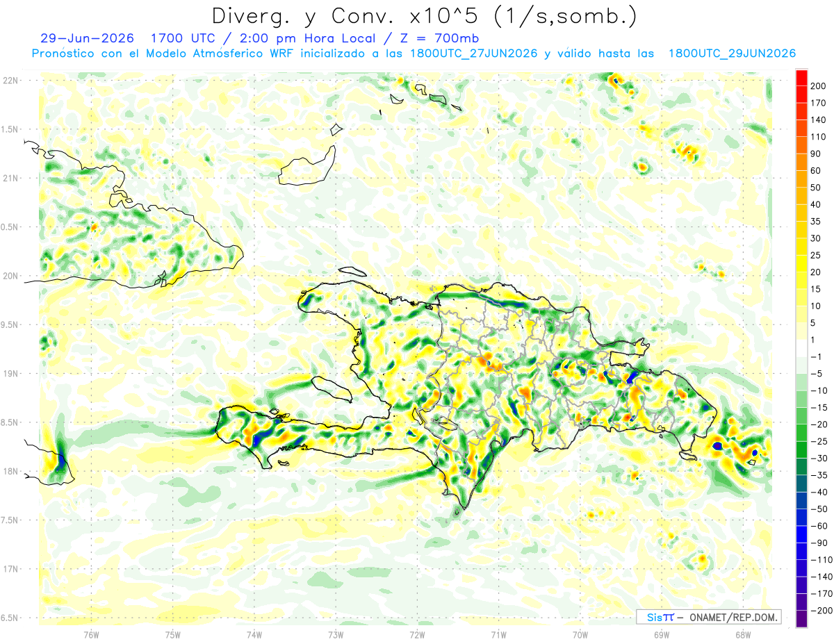Click the '20N' latitude label
The width and height of the screenshot is (834, 644).
(12, 276)
